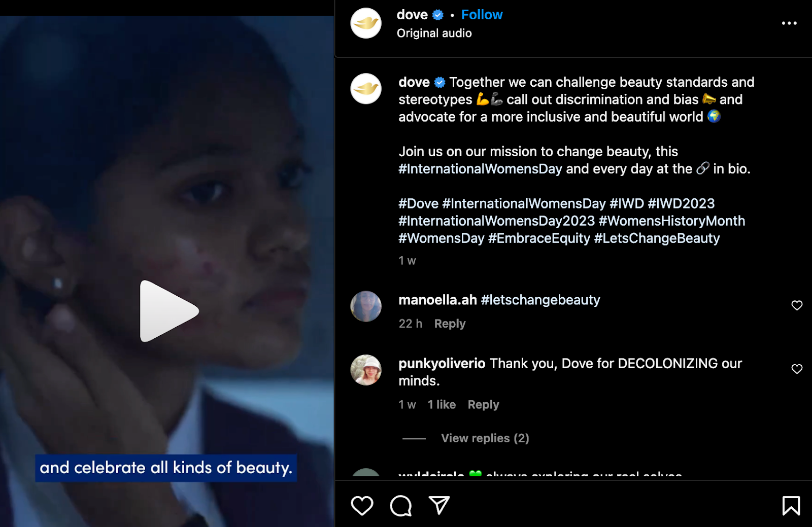Screen dimensions: 812x527
Task: Open the #letschangebeauty hashtag in manoella.ah's comment
Action: pos(540,300)
